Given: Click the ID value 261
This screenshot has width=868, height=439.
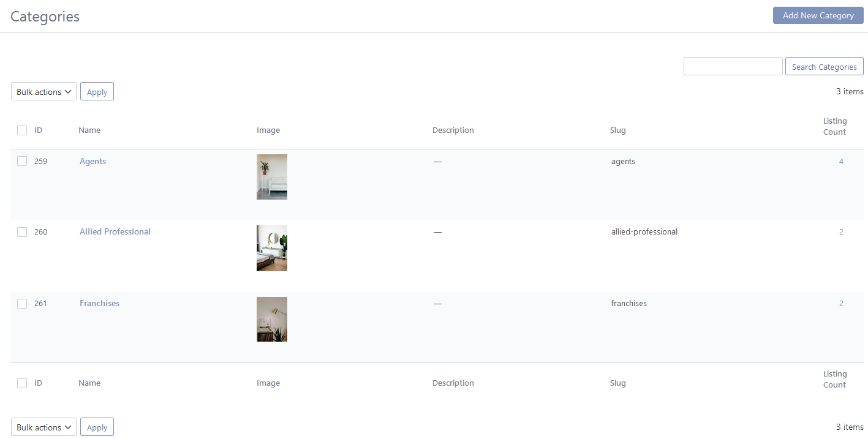Looking at the screenshot, I should click(x=40, y=304).
